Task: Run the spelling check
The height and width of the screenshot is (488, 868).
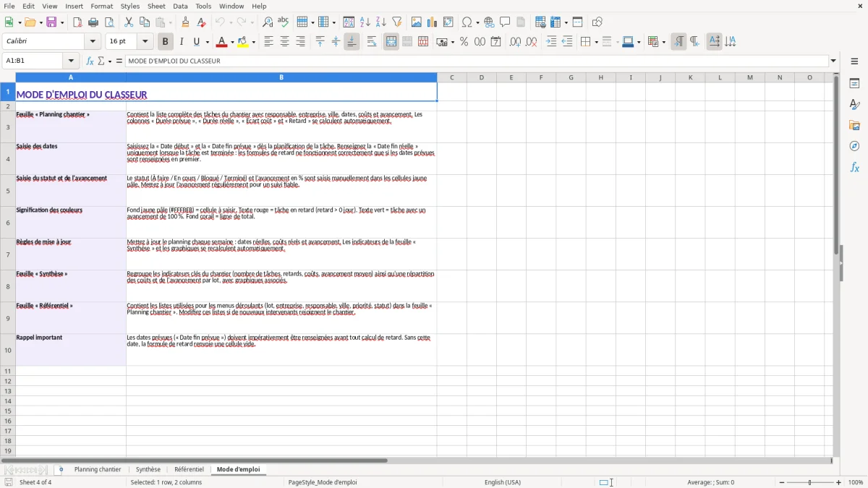Action: pos(283,22)
